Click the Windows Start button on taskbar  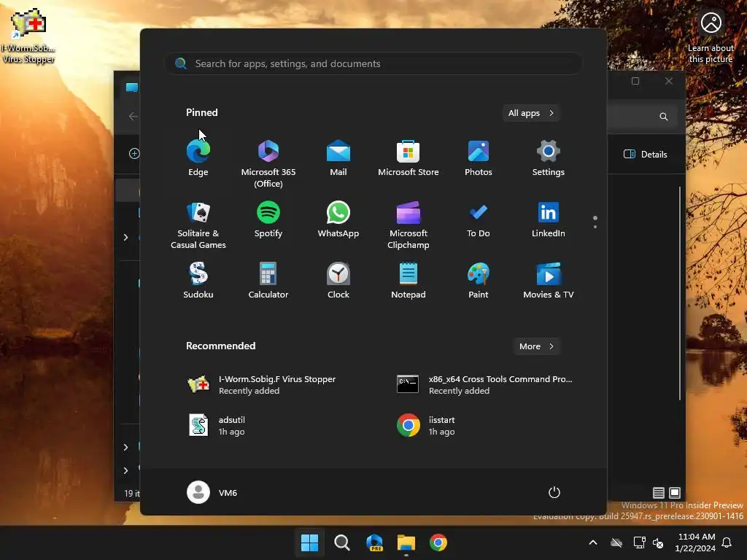[x=309, y=542]
